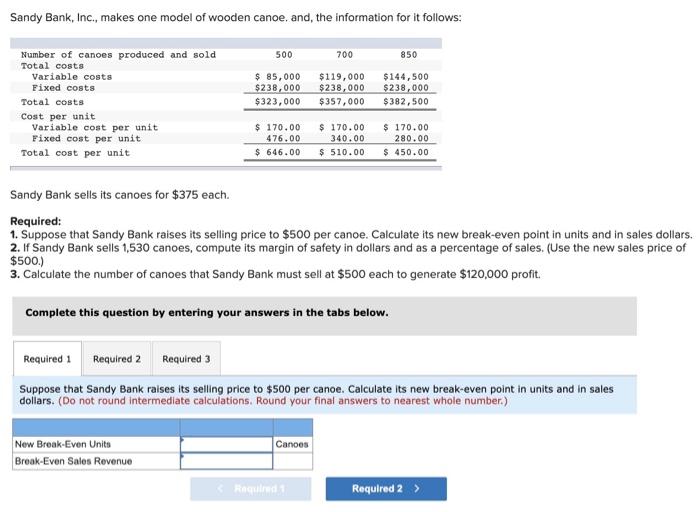700x512 pixels.
Task: Select the $382,500 total cost cell
Action: pos(406,101)
